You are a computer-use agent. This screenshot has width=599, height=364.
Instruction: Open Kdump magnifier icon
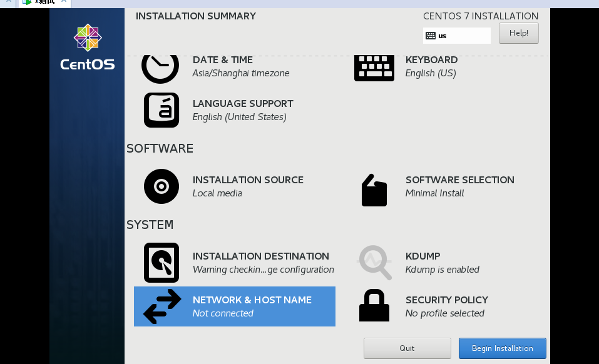[375, 263]
